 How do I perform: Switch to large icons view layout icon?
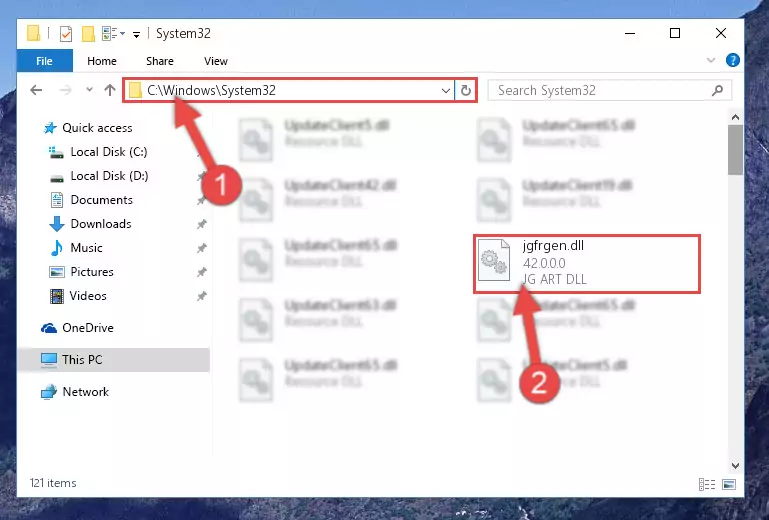click(729, 485)
